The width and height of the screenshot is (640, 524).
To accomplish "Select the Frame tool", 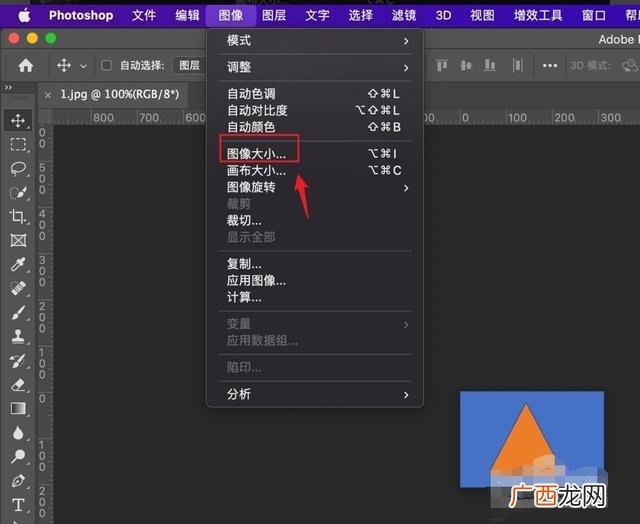I will pyautogui.click(x=18, y=240).
